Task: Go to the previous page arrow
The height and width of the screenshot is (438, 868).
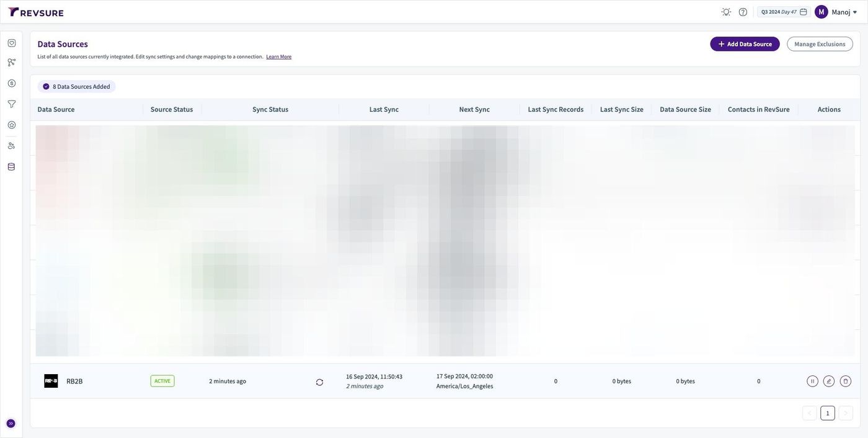Action: click(x=810, y=413)
